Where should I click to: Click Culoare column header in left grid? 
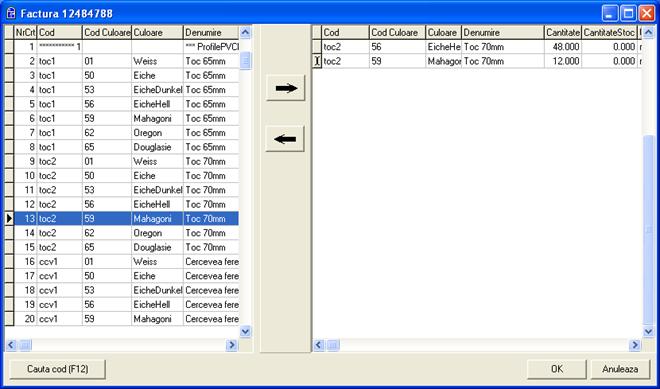(157, 32)
